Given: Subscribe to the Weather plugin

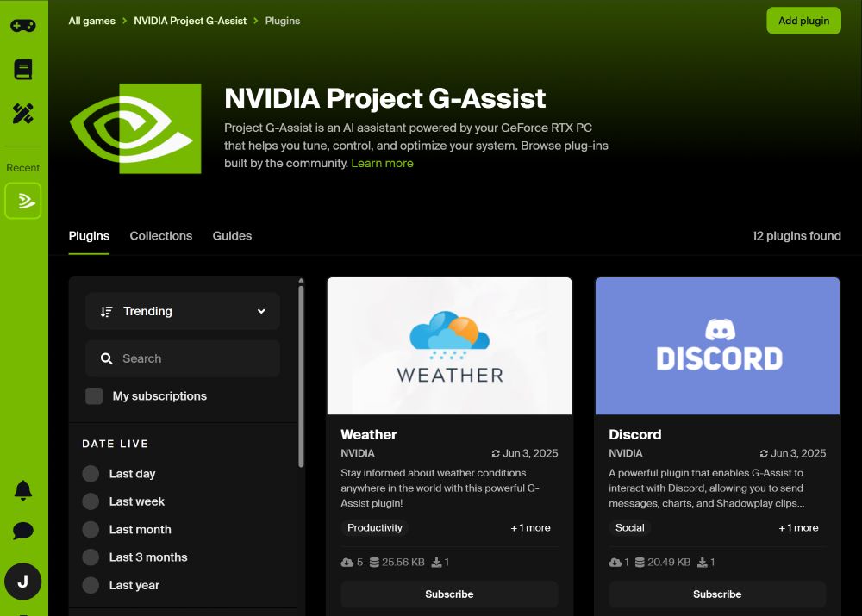Looking at the screenshot, I should (449, 594).
